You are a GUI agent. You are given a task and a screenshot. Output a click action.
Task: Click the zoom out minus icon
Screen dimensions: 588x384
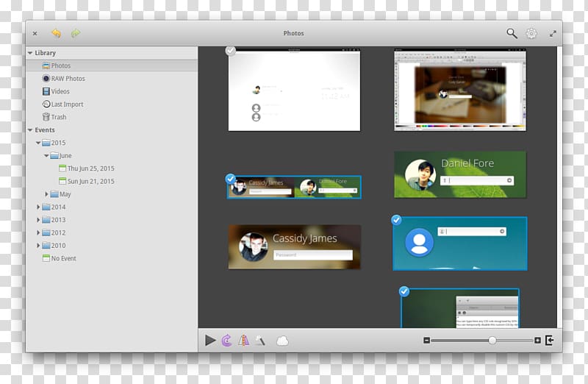pos(426,341)
